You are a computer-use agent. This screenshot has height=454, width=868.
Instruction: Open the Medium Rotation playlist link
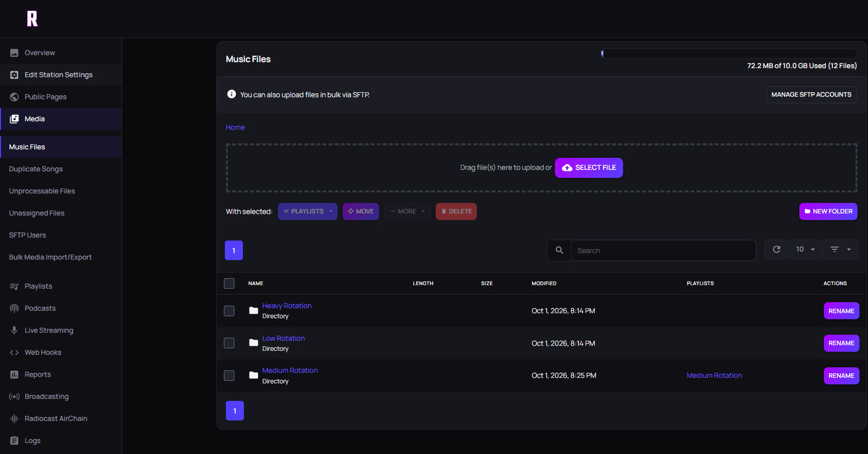pos(714,375)
